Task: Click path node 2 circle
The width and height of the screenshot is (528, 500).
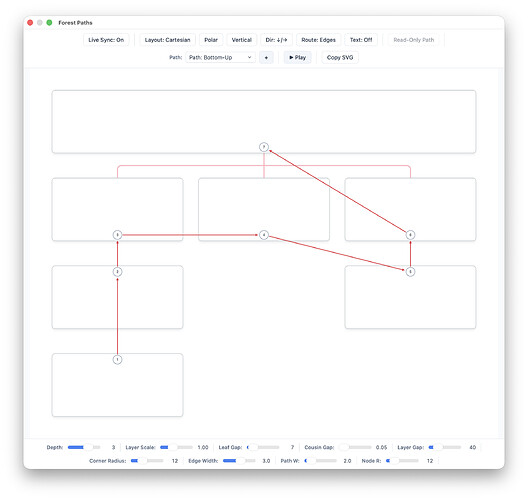Action: point(117,272)
